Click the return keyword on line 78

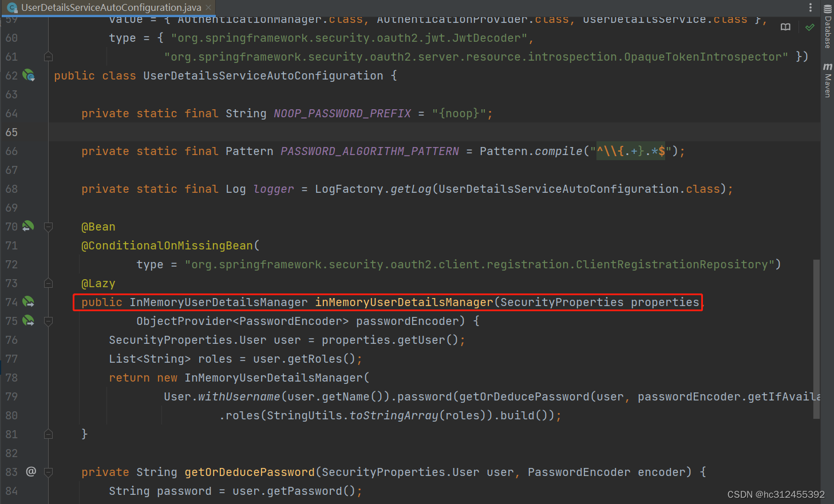tap(129, 378)
